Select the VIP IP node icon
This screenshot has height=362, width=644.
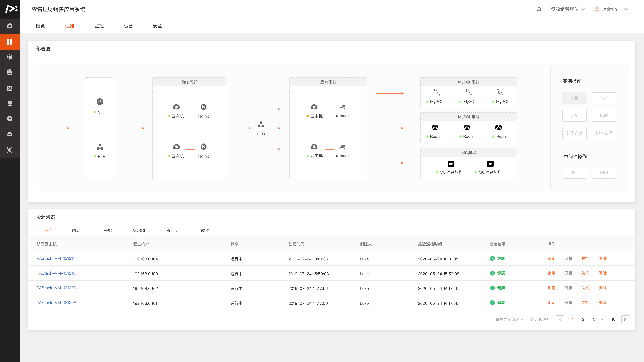coord(100,101)
